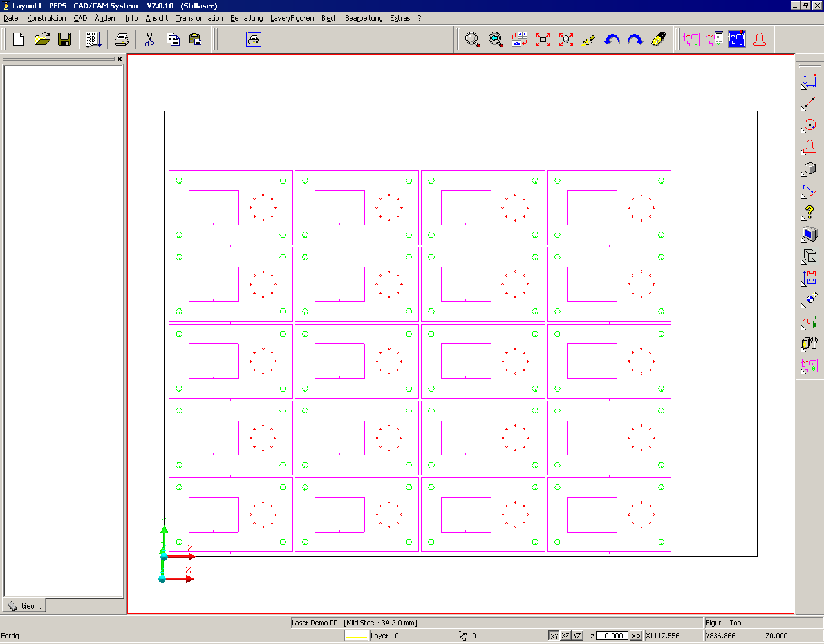Screen dimensions: 824x644
Task: Open the line drawing tool in right toolbar
Action: [x=809, y=104]
